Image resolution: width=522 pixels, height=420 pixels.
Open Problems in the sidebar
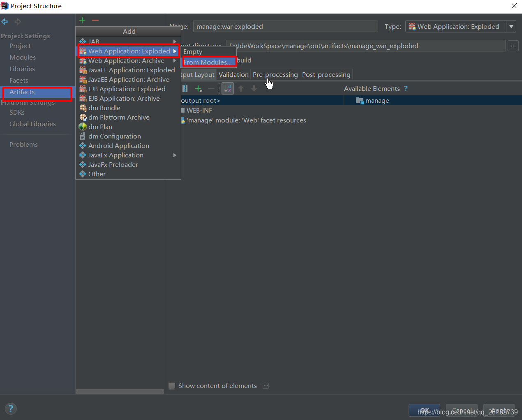pyautogui.click(x=23, y=144)
